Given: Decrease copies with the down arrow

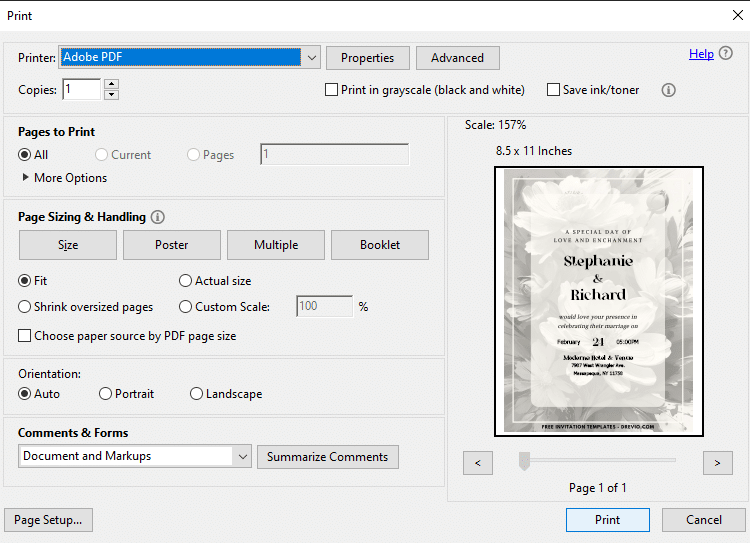Looking at the screenshot, I should pyautogui.click(x=111, y=94).
